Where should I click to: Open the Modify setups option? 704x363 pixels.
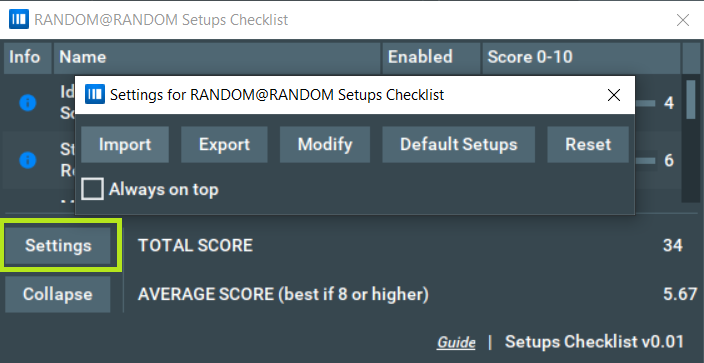click(x=325, y=145)
